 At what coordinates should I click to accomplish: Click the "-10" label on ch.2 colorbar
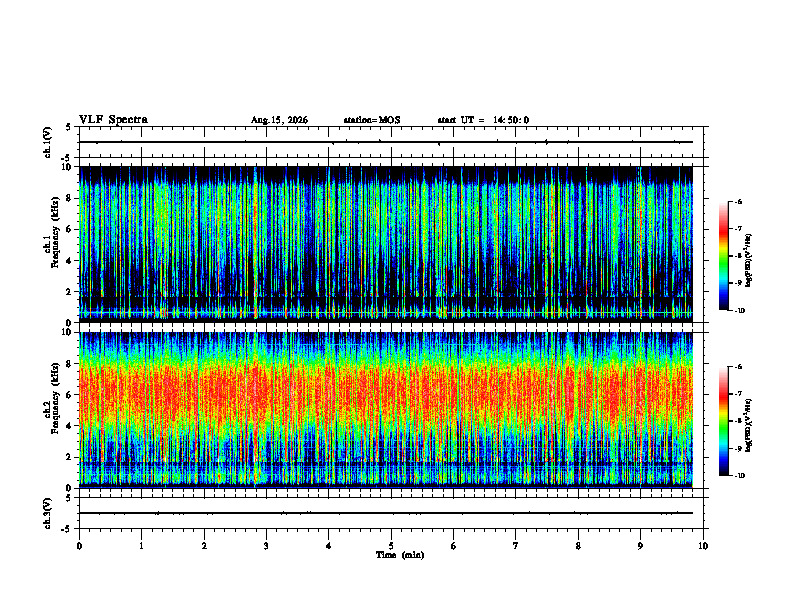[740, 476]
